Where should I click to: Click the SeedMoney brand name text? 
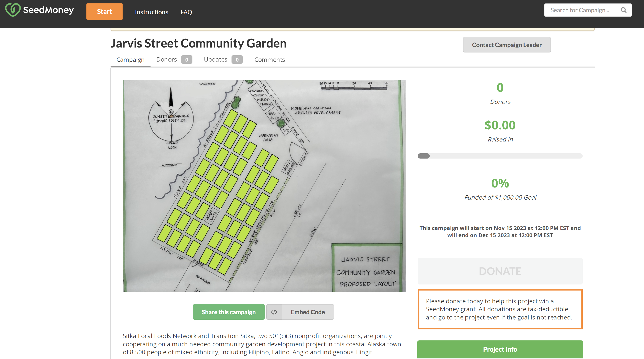pos(48,10)
